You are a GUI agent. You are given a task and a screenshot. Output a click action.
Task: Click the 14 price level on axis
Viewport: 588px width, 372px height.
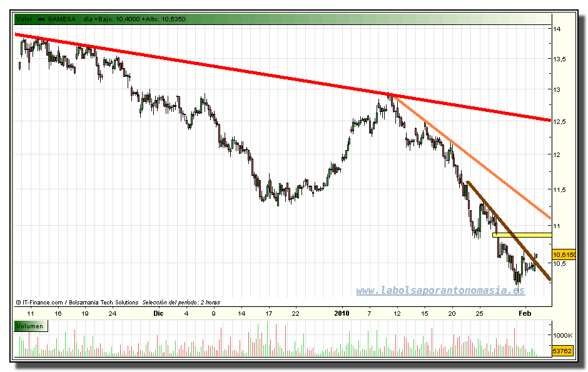[556, 29]
